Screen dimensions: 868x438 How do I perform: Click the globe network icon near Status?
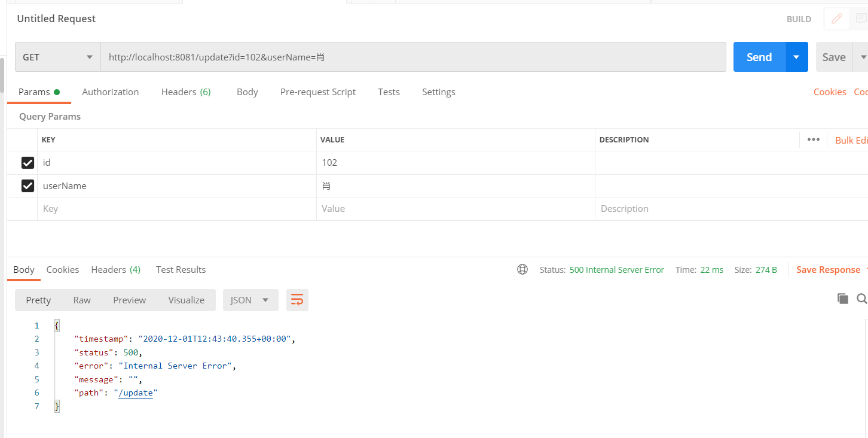522,269
